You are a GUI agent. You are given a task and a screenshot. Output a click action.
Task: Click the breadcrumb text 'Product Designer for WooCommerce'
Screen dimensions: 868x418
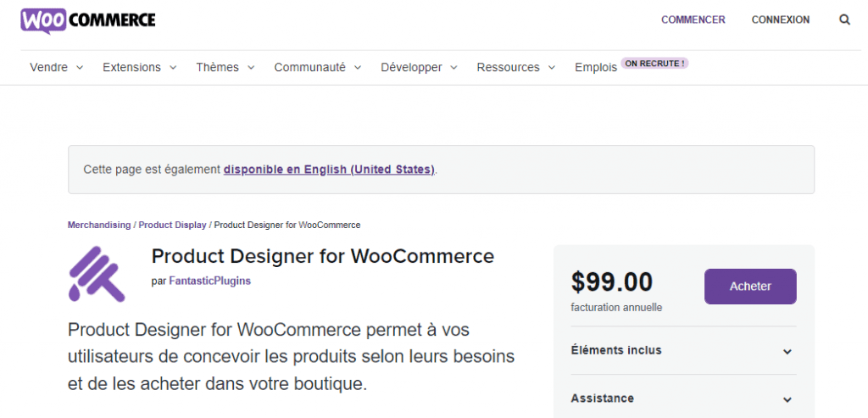click(x=287, y=225)
